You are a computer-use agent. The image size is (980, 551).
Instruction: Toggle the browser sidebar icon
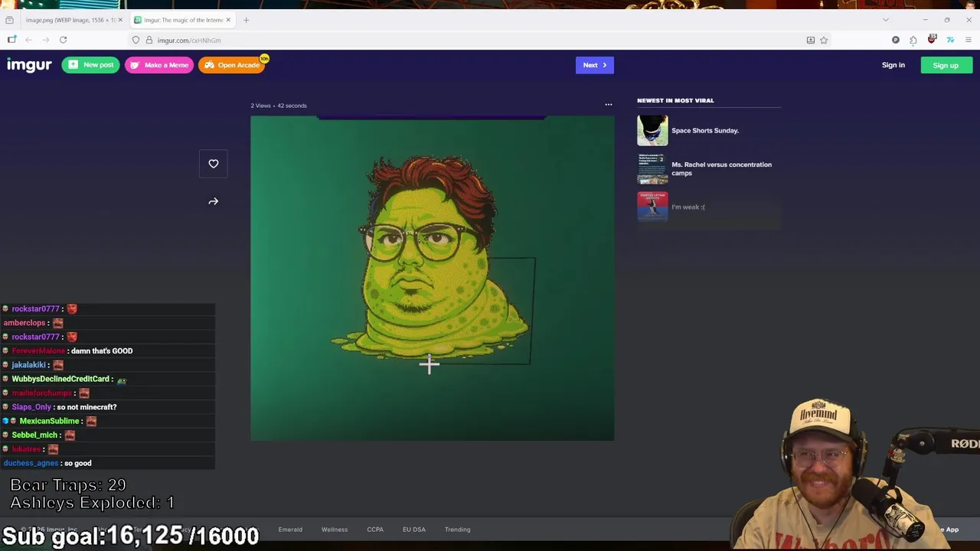tap(11, 40)
